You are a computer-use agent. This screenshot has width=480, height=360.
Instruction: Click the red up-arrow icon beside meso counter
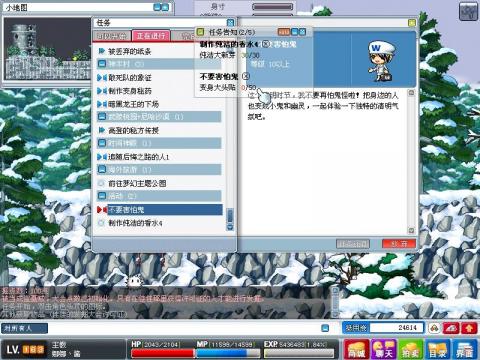pos(469,328)
